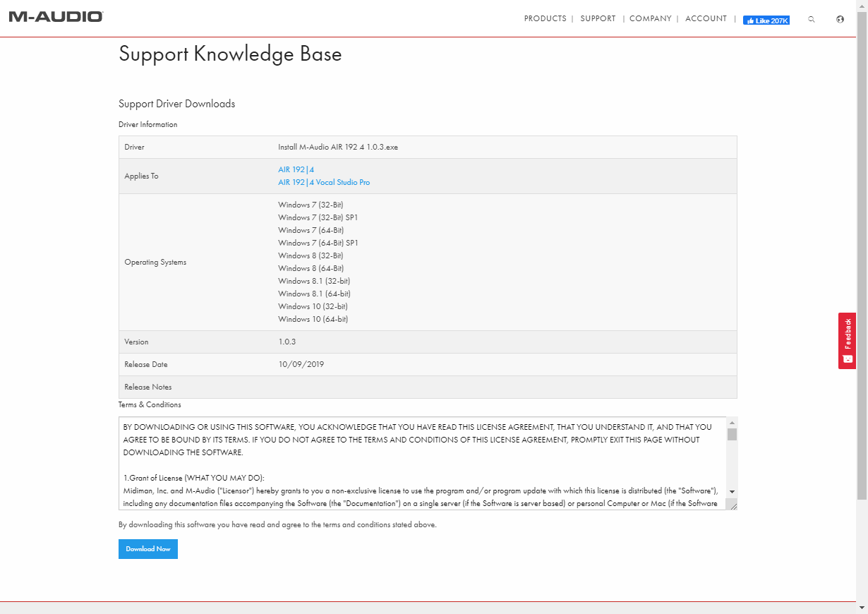Select 'Windows 8.1 (64-bit)' entry

coord(314,294)
